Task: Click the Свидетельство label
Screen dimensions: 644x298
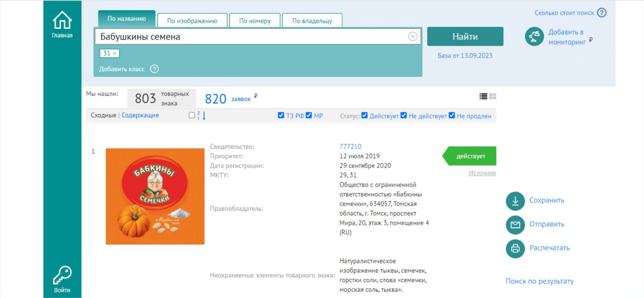Action: click(232, 147)
